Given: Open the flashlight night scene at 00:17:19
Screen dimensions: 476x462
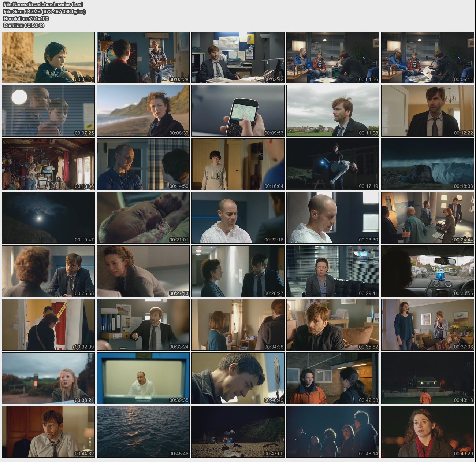Looking at the screenshot, I should pyautogui.click(x=332, y=164).
